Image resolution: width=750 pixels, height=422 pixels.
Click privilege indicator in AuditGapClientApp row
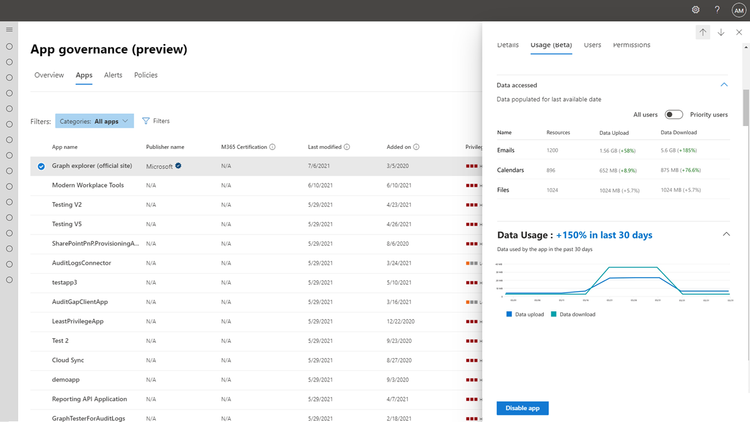pyautogui.click(x=472, y=302)
